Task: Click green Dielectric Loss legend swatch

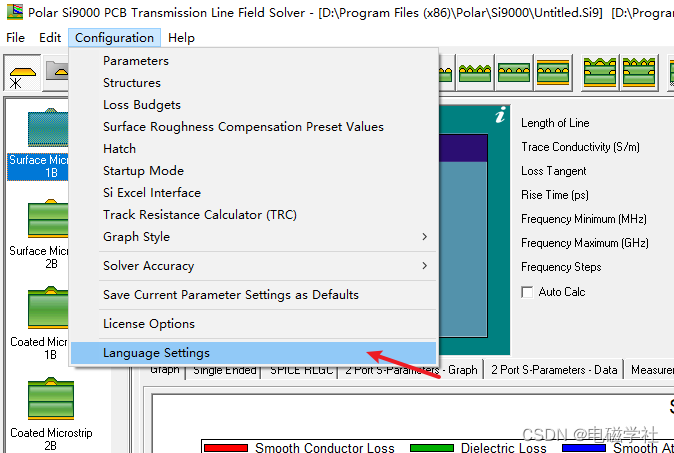Action: (x=432, y=448)
